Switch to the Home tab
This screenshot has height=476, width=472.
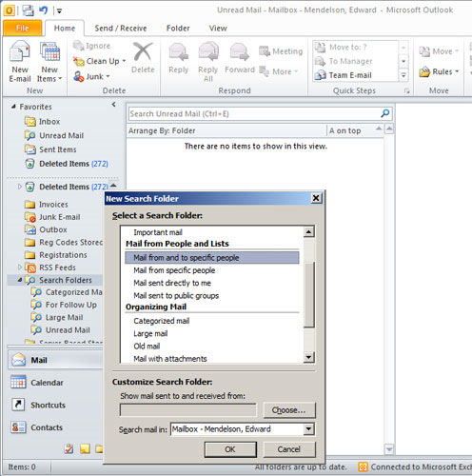tap(65, 28)
